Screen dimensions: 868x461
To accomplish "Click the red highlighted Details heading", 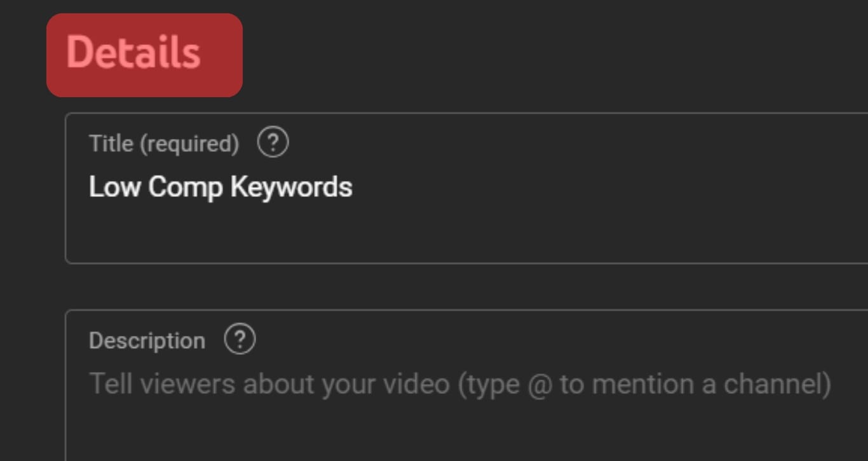I will pos(144,55).
